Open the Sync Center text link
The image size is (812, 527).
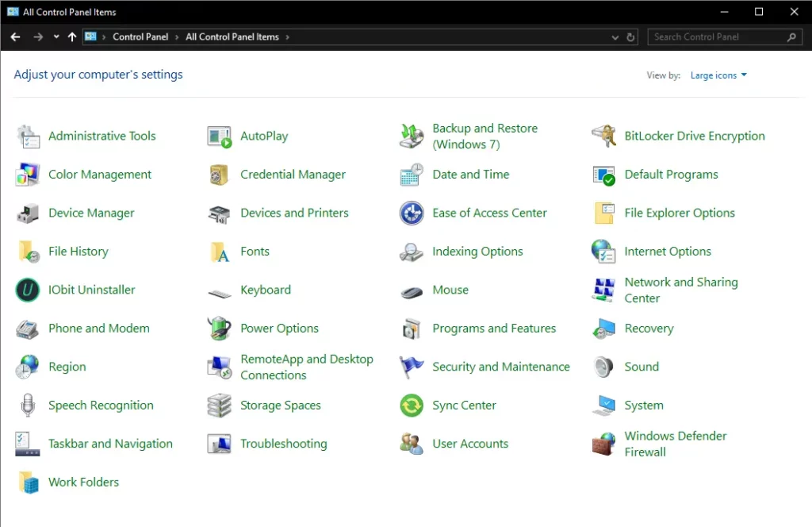coord(464,406)
